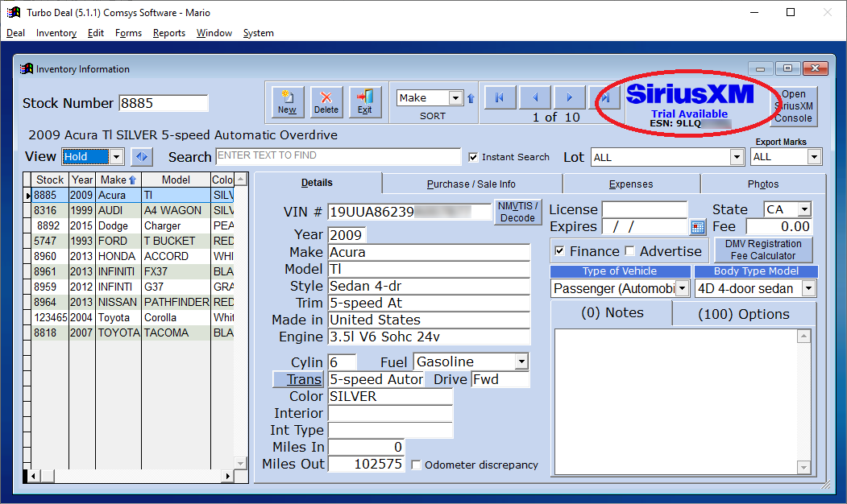Screen dimensions: 847x504
Task: Check the Odometer discrepancy box
Action: [x=416, y=465]
